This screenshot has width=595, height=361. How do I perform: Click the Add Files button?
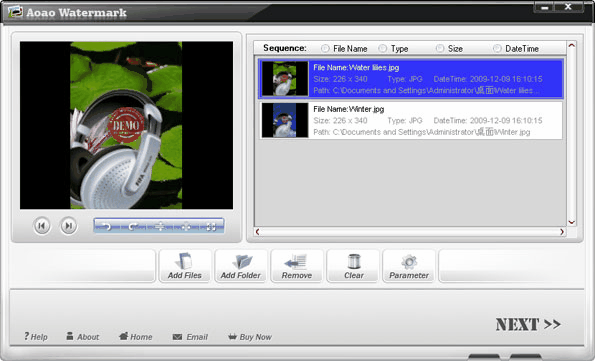(x=184, y=266)
